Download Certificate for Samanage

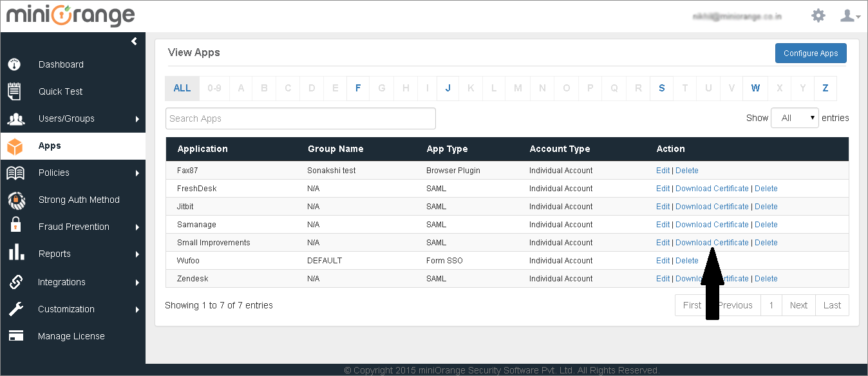point(712,225)
